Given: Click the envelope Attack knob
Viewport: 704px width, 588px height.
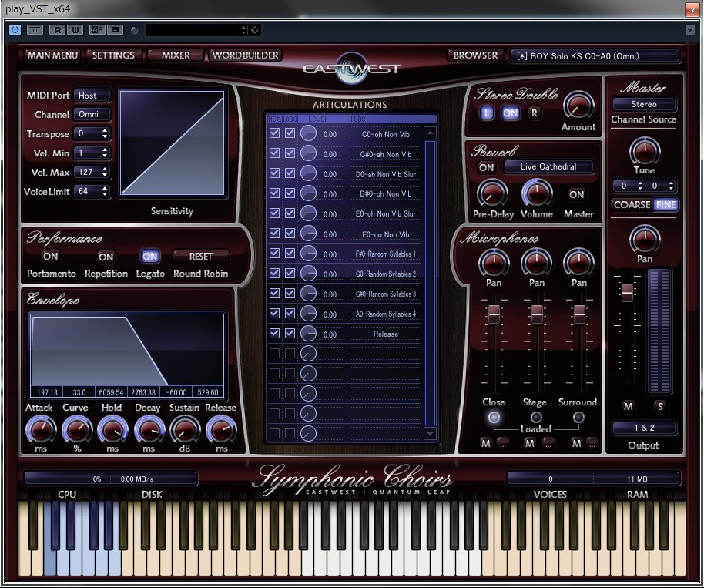Looking at the screenshot, I should click(40, 429).
